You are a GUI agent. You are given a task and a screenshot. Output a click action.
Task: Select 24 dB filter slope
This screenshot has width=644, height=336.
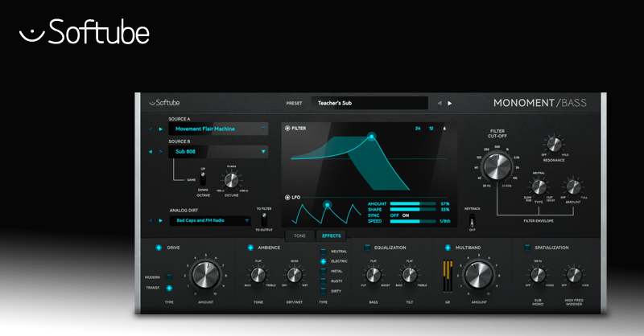[418, 129]
